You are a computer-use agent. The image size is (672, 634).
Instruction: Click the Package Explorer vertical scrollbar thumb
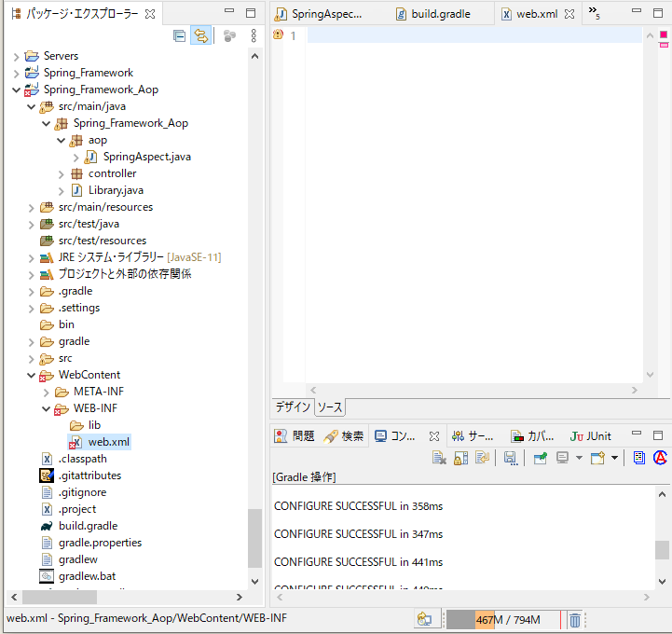pos(255,538)
